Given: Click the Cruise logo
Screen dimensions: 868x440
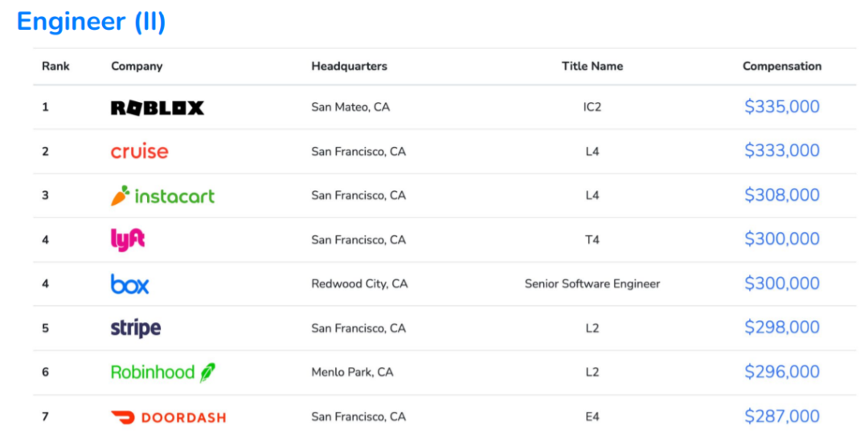Looking at the screenshot, I should 140,151.
